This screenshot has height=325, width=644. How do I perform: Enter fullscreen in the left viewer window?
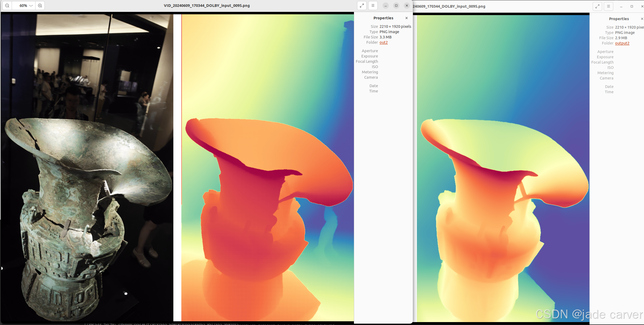(x=362, y=6)
